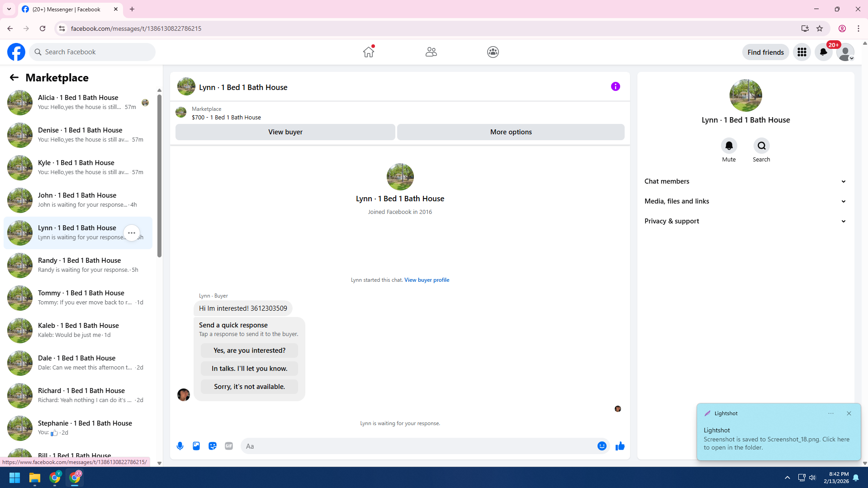Open Randy's conversation
Viewport: 868px width, 488px height.
[78, 265]
